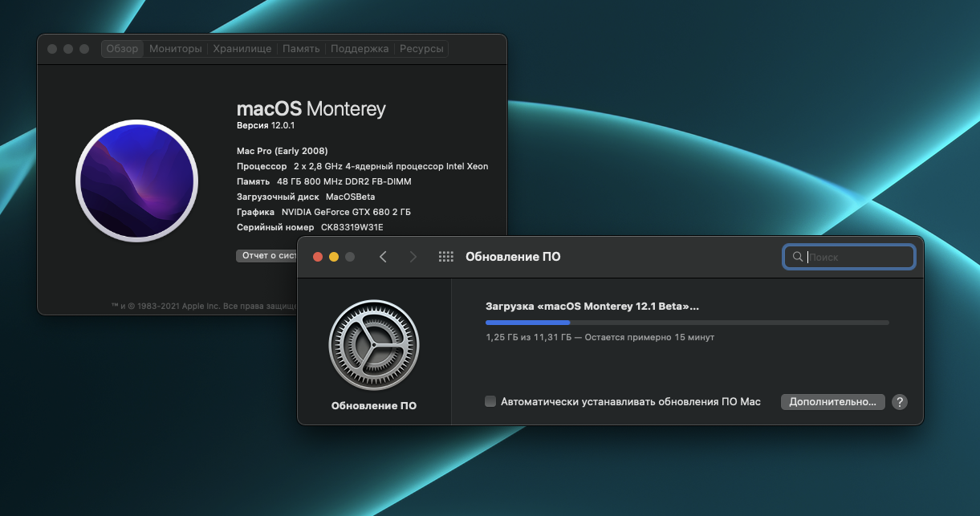This screenshot has width=980, height=516.
Task: Click the Загрузочный диск MacOSBeta text
Action: coord(306,197)
